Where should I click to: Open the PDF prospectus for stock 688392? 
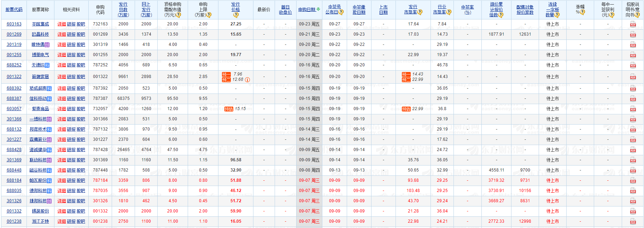tap(633, 89)
